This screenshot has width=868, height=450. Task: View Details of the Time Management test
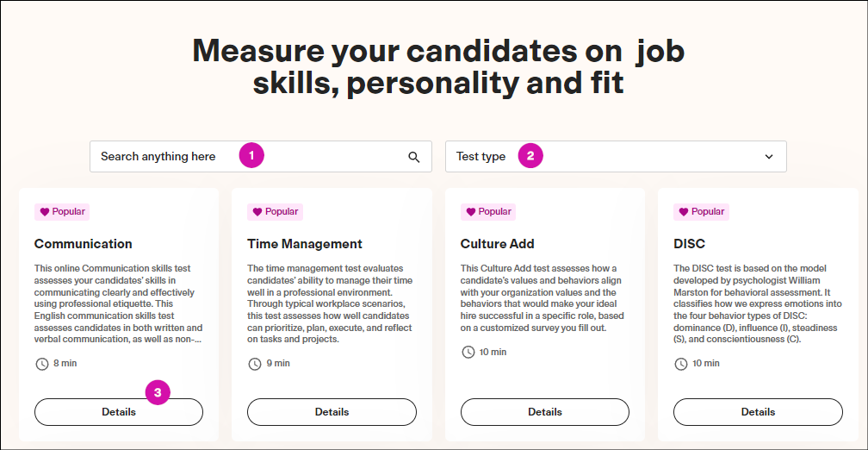[332, 412]
